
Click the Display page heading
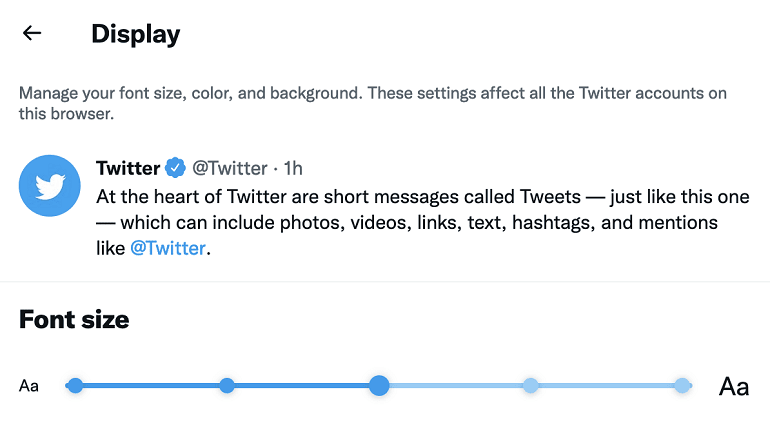click(x=136, y=34)
